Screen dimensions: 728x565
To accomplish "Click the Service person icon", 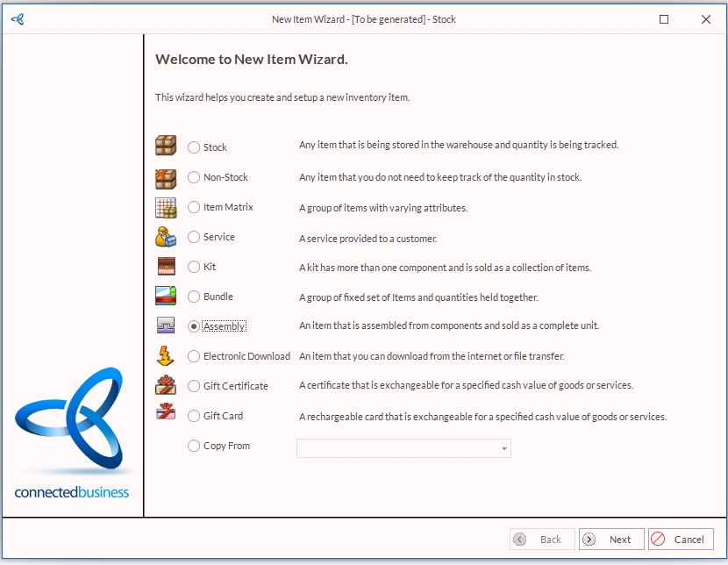I will (x=166, y=237).
